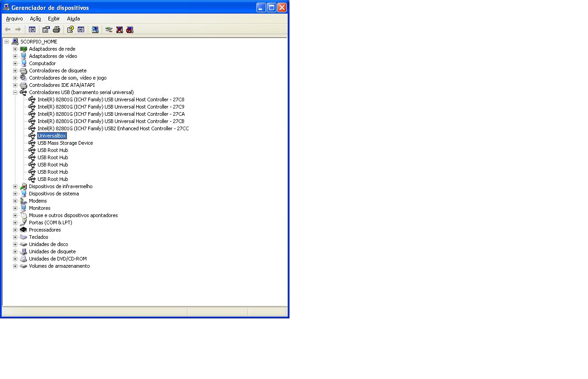Click the Help toolbar icon with question mark
The height and width of the screenshot is (379, 588).
coord(70,29)
